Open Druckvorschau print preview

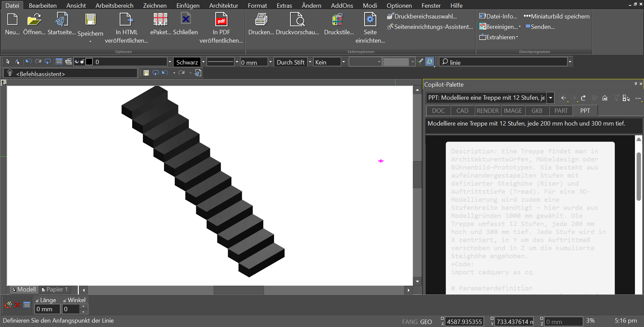click(297, 19)
